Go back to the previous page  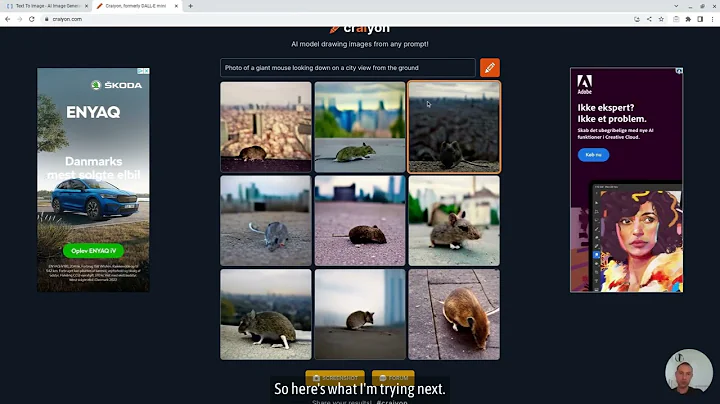point(7,19)
